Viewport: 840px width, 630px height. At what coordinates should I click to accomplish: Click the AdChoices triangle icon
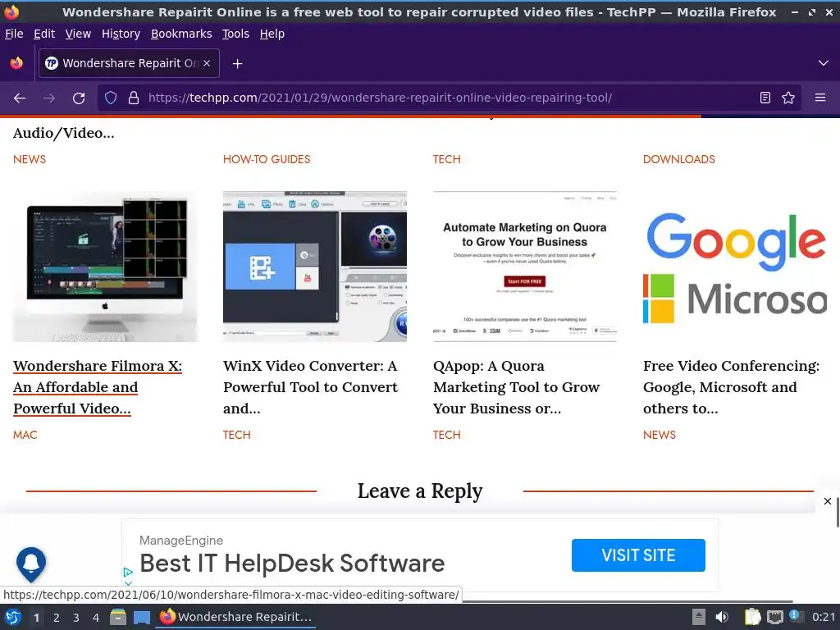127,572
